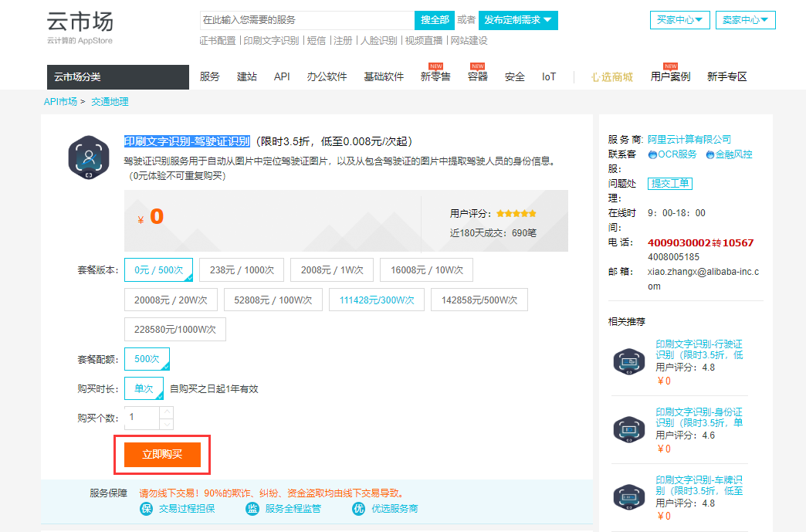
Task: Select the 0元 / 500次 package
Action: click(158, 269)
